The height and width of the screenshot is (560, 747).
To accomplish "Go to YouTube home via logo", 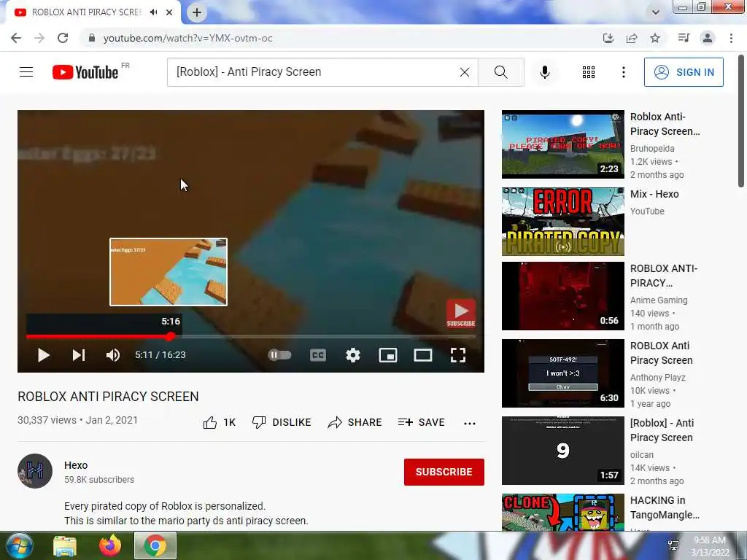I will pos(86,72).
